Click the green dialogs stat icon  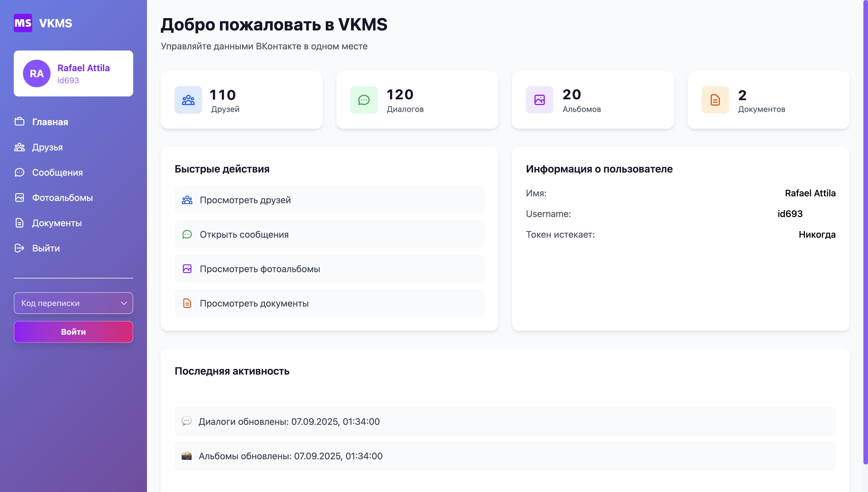tap(364, 100)
